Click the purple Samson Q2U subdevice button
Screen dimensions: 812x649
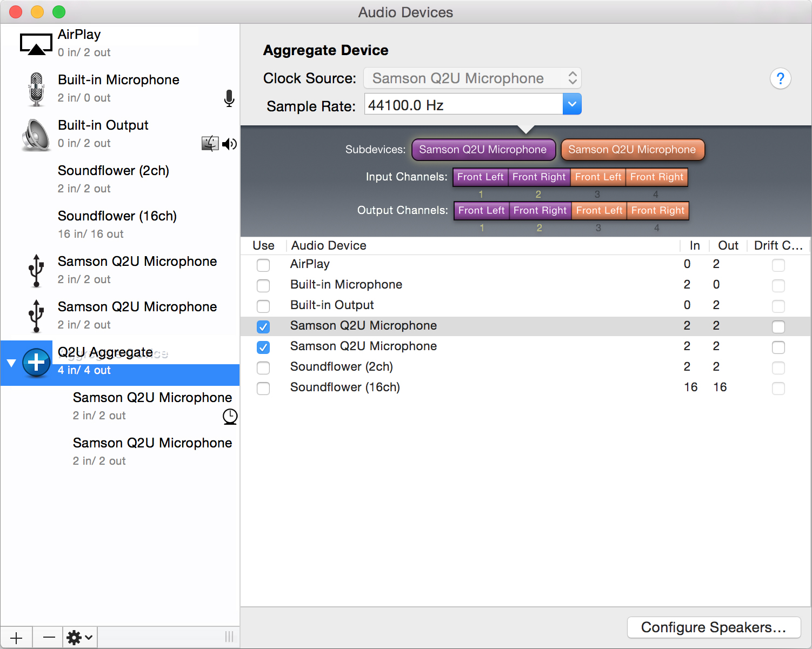tap(483, 150)
